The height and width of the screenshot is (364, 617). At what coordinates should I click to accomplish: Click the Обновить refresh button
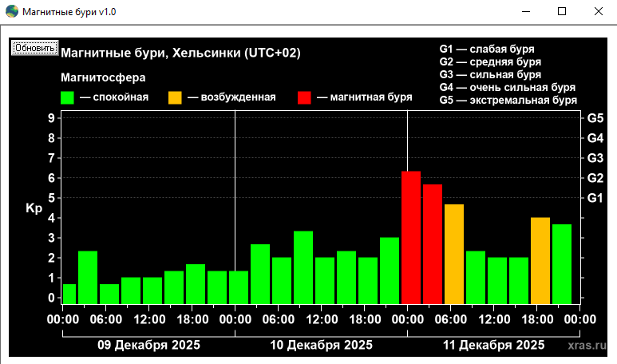click(34, 47)
